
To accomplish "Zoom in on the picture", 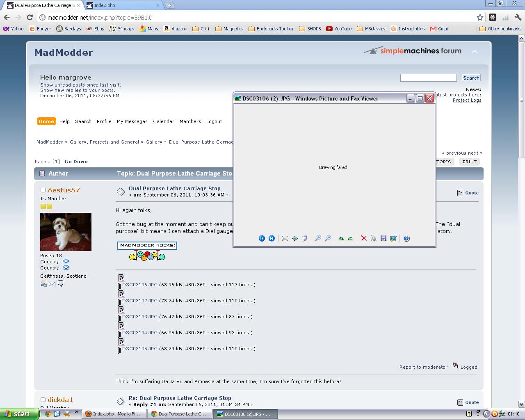I will pos(318,238).
